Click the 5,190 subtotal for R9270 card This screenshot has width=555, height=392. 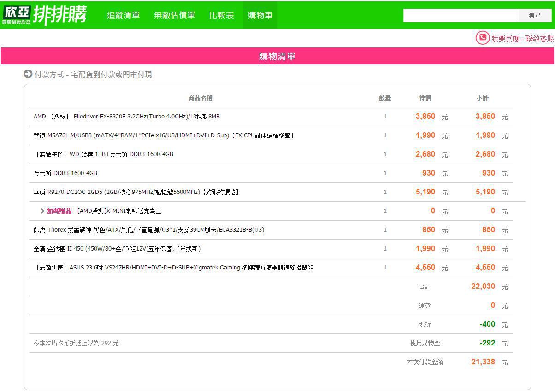(485, 192)
